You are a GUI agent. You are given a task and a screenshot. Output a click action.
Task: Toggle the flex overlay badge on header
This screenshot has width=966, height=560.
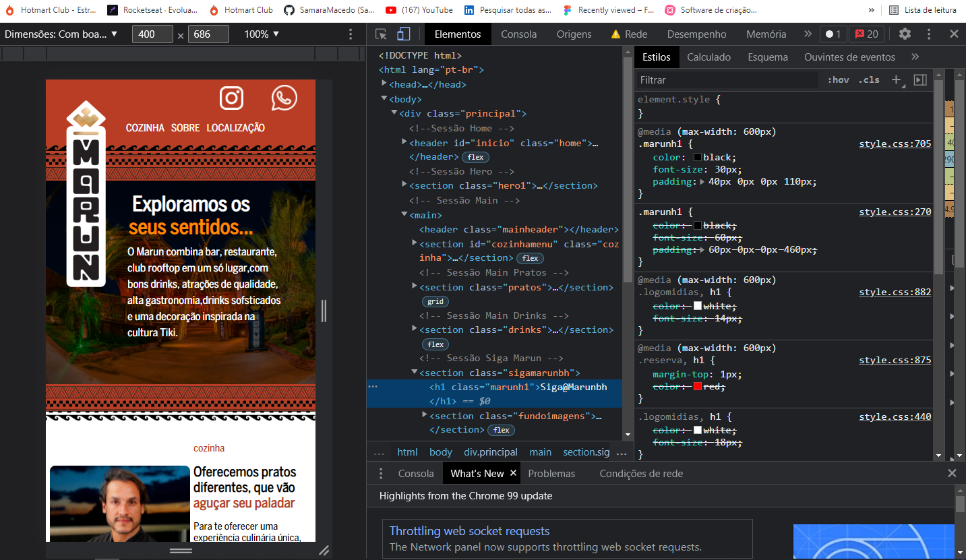click(475, 156)
